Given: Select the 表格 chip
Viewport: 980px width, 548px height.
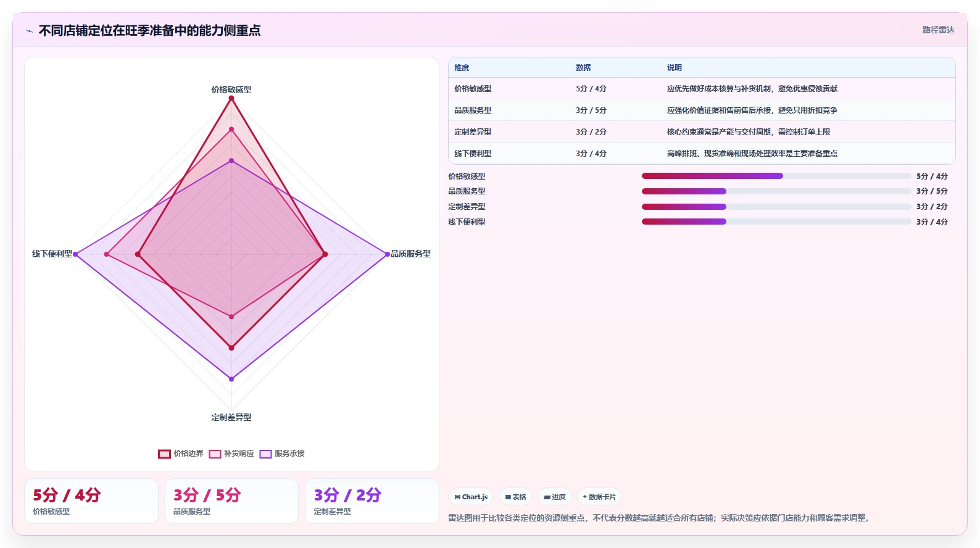Looking at the screenshot, I should 515,497.
